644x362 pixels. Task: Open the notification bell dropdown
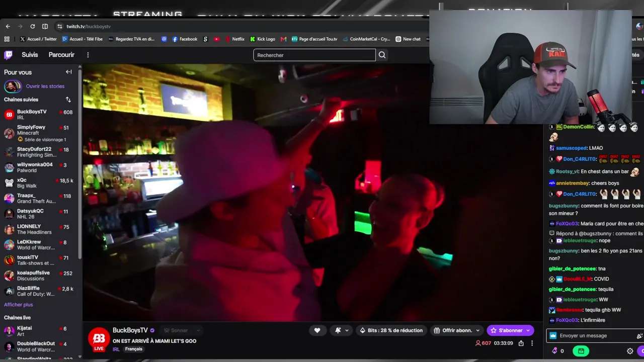click(342, 330)
